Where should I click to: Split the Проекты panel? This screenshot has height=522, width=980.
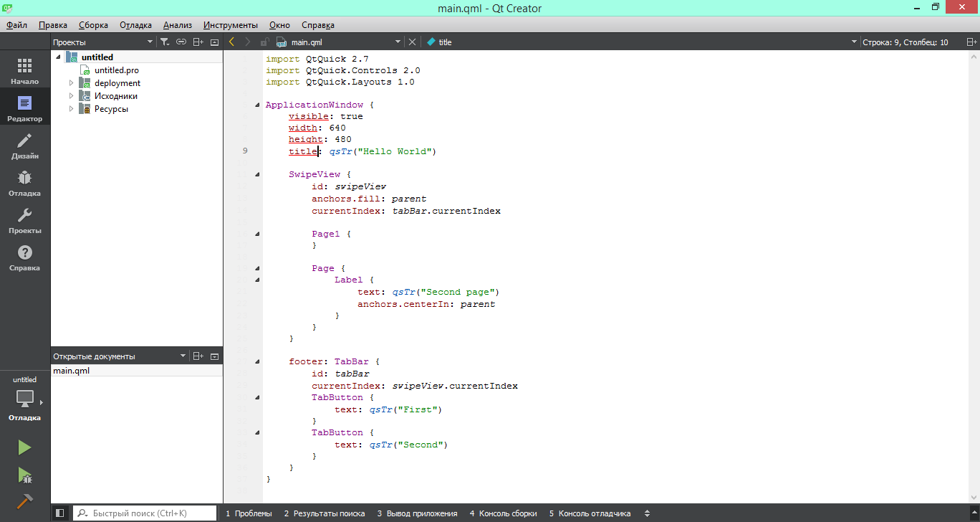(x=199, y=42)
